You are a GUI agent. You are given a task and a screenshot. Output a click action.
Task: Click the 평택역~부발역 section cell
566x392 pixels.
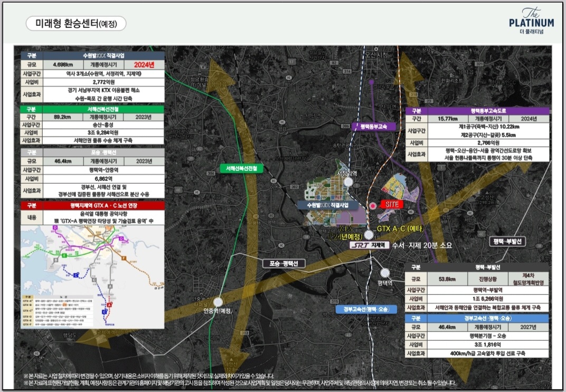click(488, 290)
